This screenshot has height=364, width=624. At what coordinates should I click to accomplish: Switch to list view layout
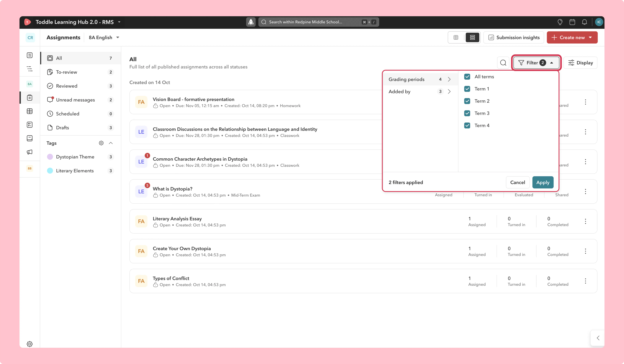pos(472,37)
